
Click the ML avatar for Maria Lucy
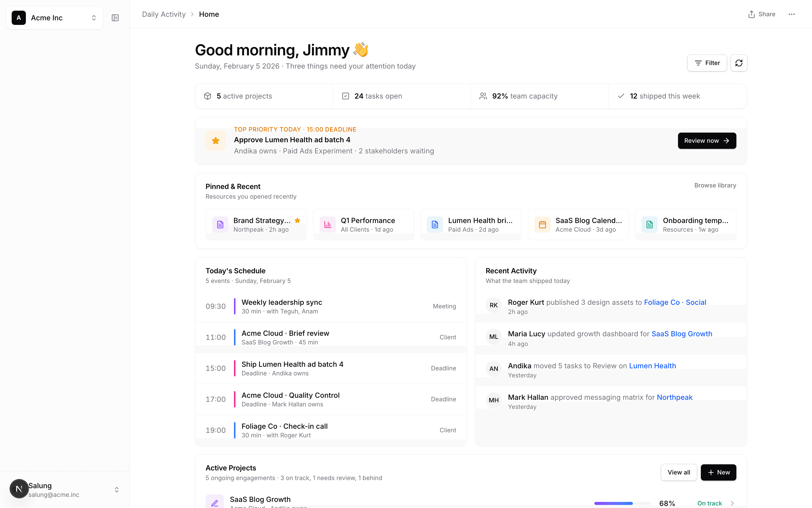tap(494, 337)
